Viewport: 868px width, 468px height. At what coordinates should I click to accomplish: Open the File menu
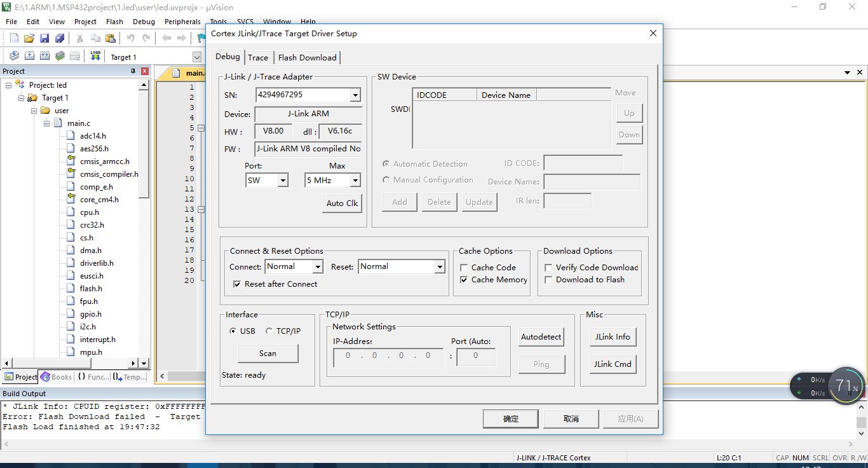[11, 22]
